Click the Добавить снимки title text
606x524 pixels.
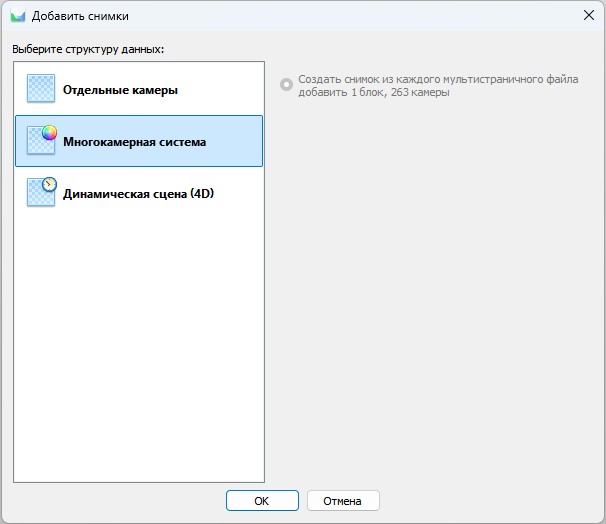click(80, 16)
